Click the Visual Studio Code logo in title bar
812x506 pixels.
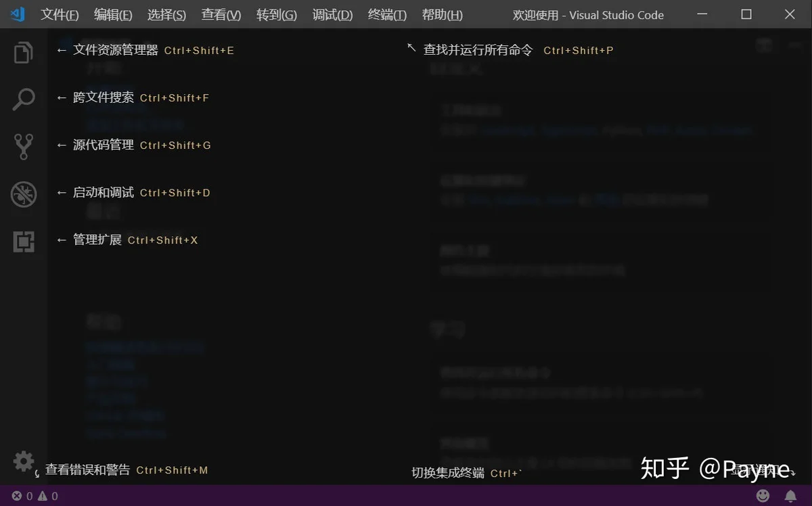tap(18, 14)
